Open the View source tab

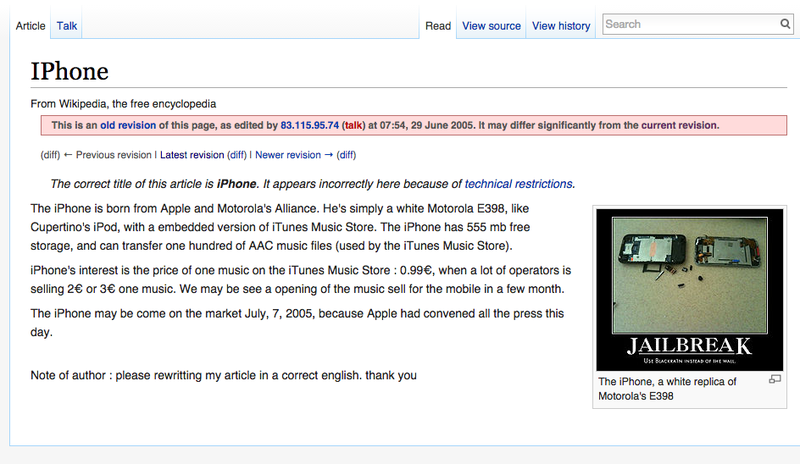tap(491, 26)
